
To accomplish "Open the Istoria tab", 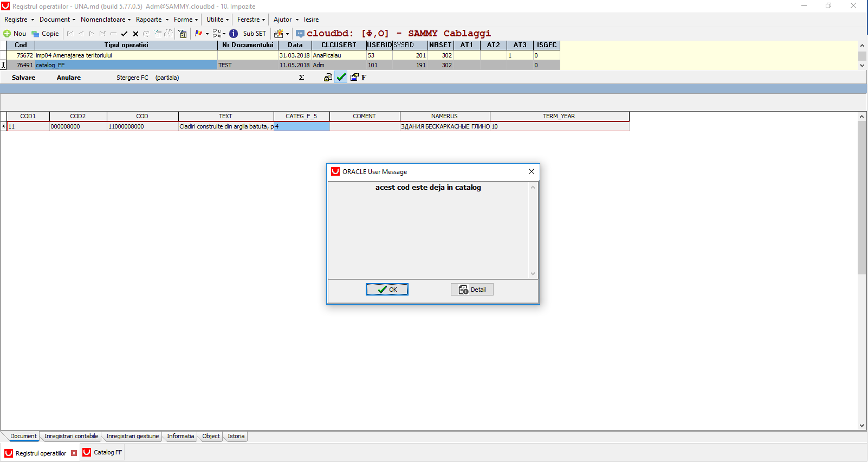I will coord(236,436).
